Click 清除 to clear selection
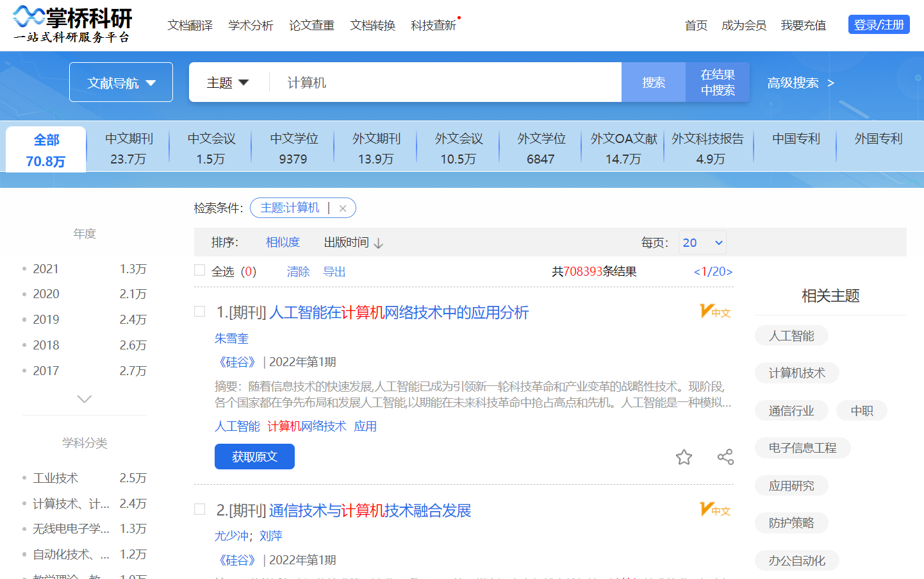The height and width of the screenshot is (579, 924). click(x=298, y=272)
